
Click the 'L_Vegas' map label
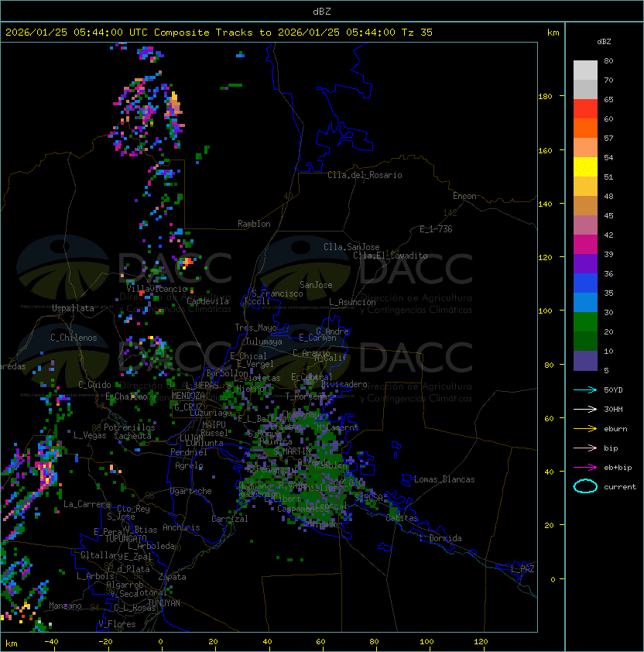[x=90, y=435]
